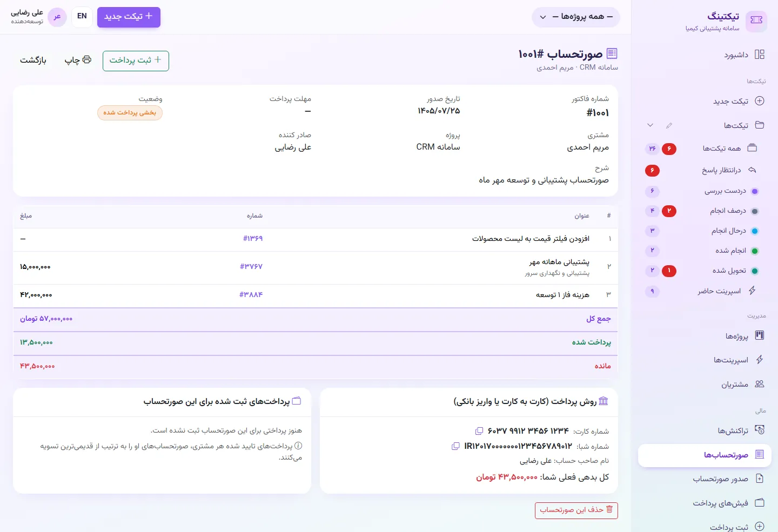Image resolution: width=778 pixels, height=532 pixels.
Task: Click the صدور صورتحساب document icon
Action: click(x=760, y=479)
